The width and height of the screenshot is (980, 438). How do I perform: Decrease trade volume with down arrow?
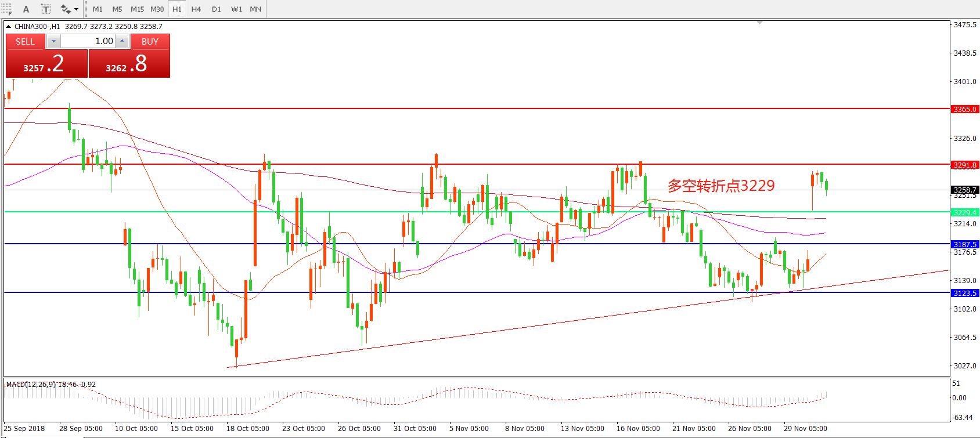pyautogui.click(x=53, y=41)
